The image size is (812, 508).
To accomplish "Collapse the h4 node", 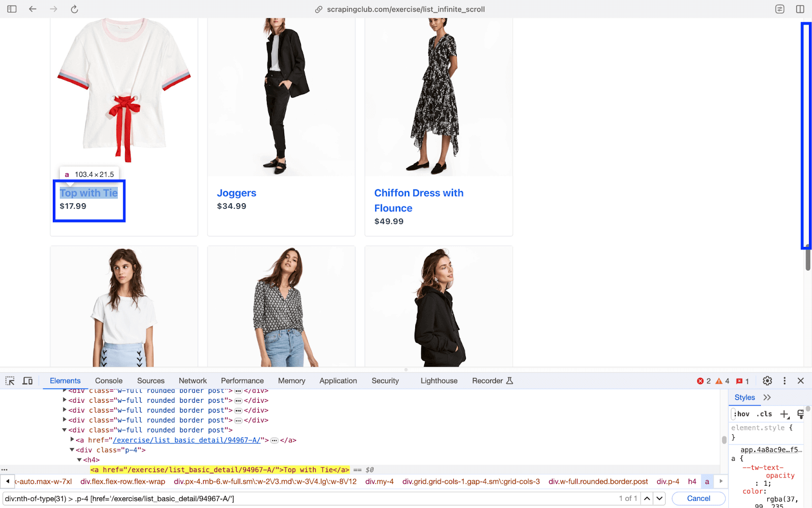I will [79, 460].
